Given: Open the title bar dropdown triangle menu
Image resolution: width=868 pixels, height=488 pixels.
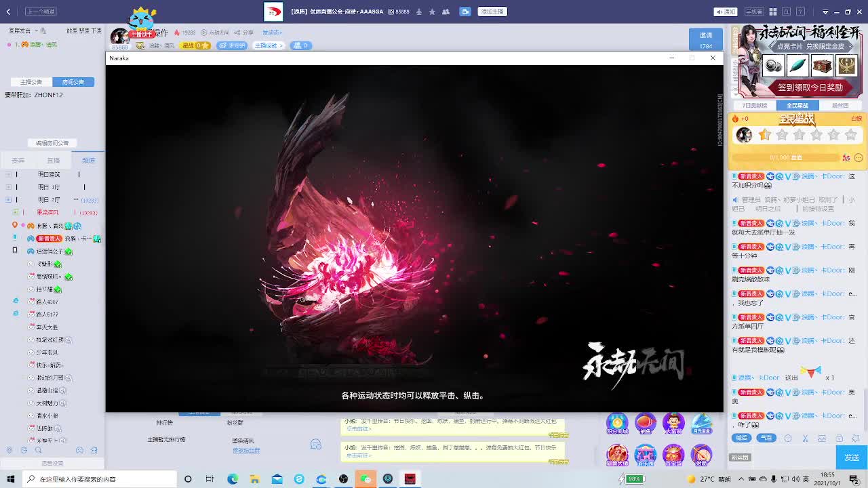Looking at the screenshot, I should pos(825,12).
